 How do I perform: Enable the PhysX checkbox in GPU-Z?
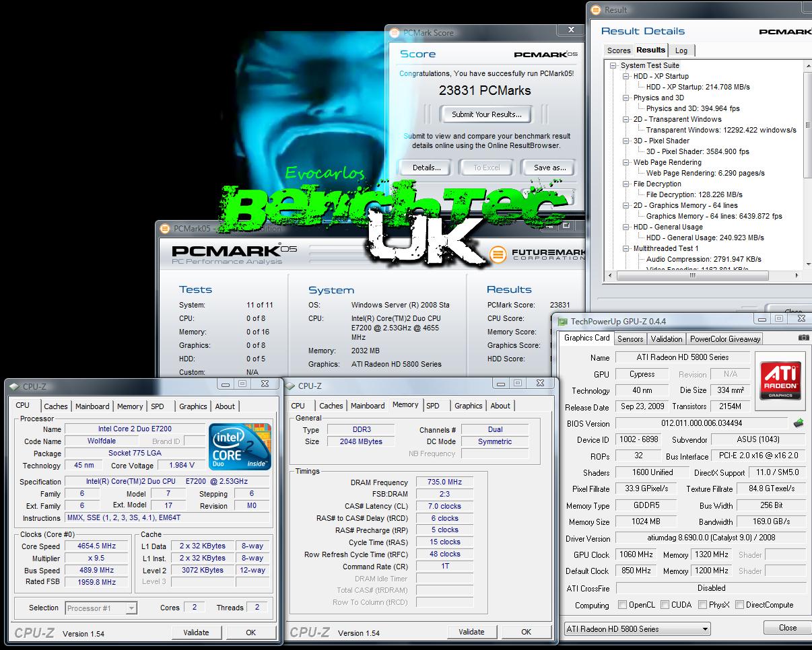coord(702,605)
